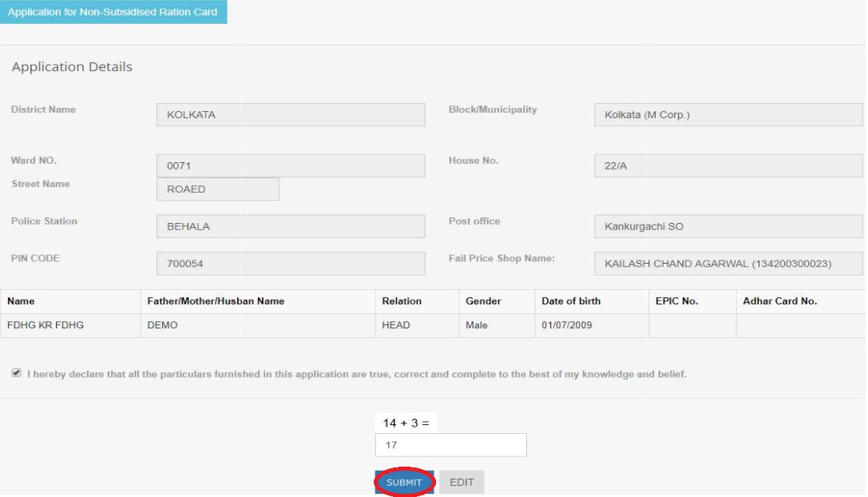
Task: Click the EPIC No. column header
Action: (x=676, y=301)
